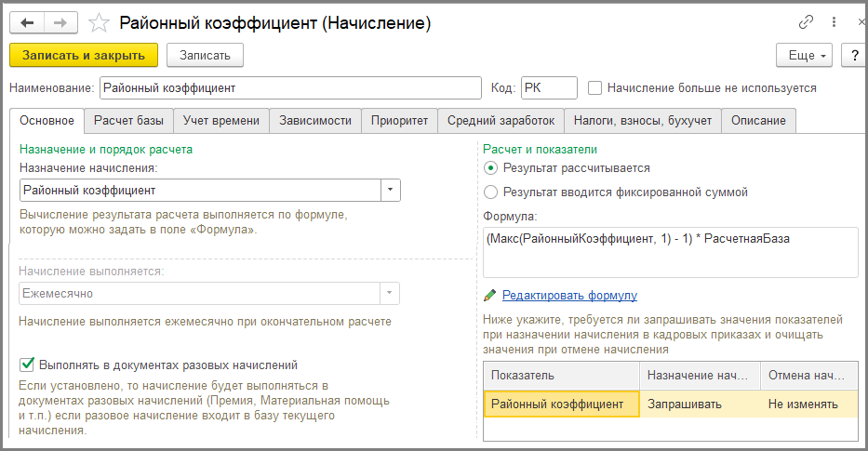Screen dimensions: 868x451
Task: Click the pencil icon beside formula link
Action: coord(490,296)
